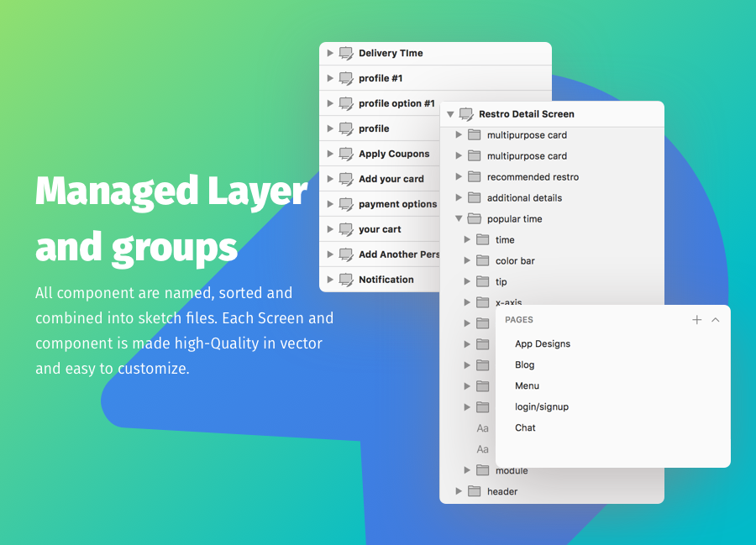Select the Chat page
The width and height of the screenshot is (756, 545).
coord(525,427)
